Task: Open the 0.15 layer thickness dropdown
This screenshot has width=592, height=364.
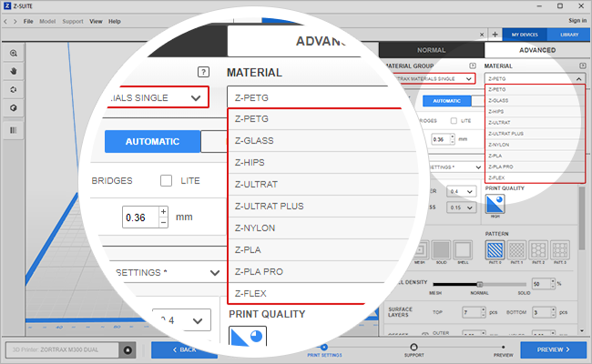Action: [461, 207]
